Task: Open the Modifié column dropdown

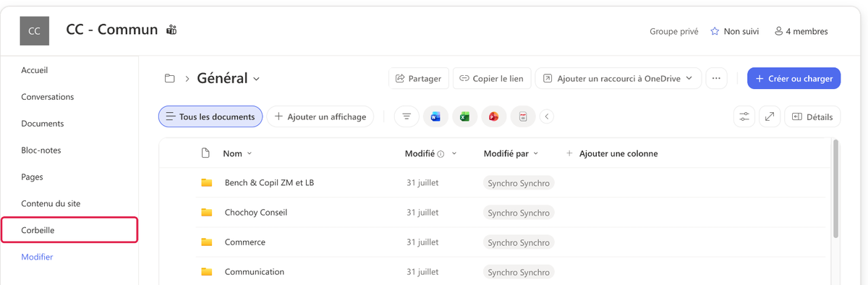Action: pos(454,153)
